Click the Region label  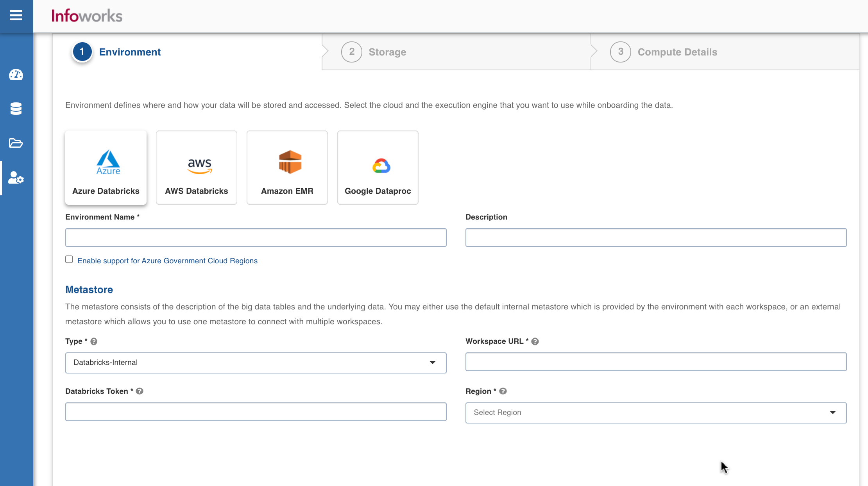pyautogui.click(x=481, y=391)
